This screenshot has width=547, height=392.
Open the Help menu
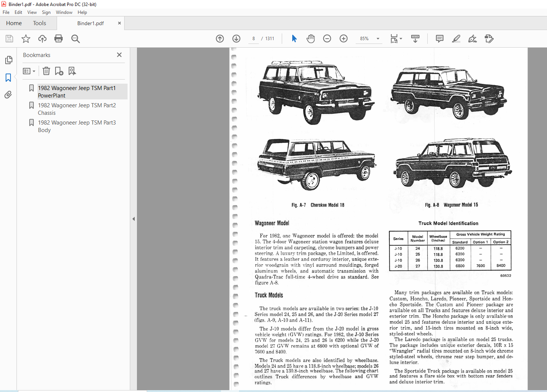click(82, 12)
